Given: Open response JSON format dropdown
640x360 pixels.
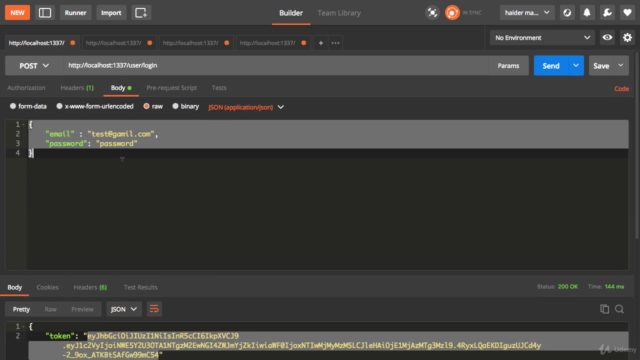Looking at the screenshot, I should coord(124,309).
